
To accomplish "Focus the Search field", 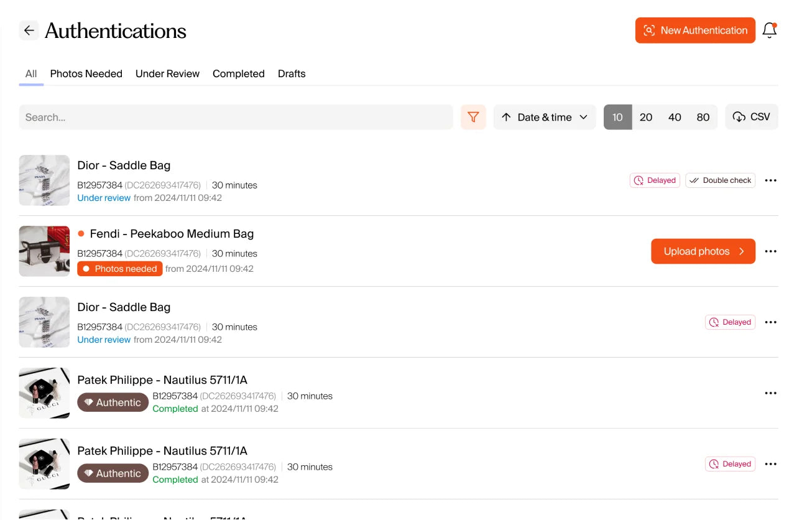I will coord(236,117).
